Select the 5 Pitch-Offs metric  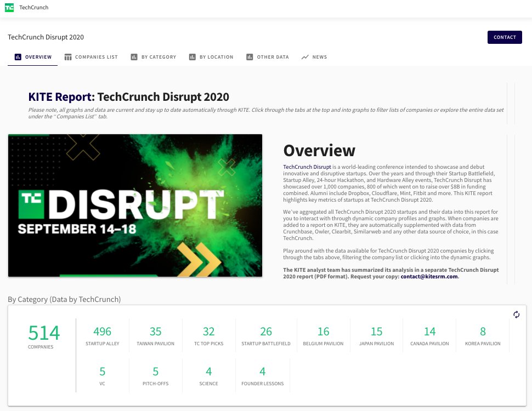(x=155, y=376)
